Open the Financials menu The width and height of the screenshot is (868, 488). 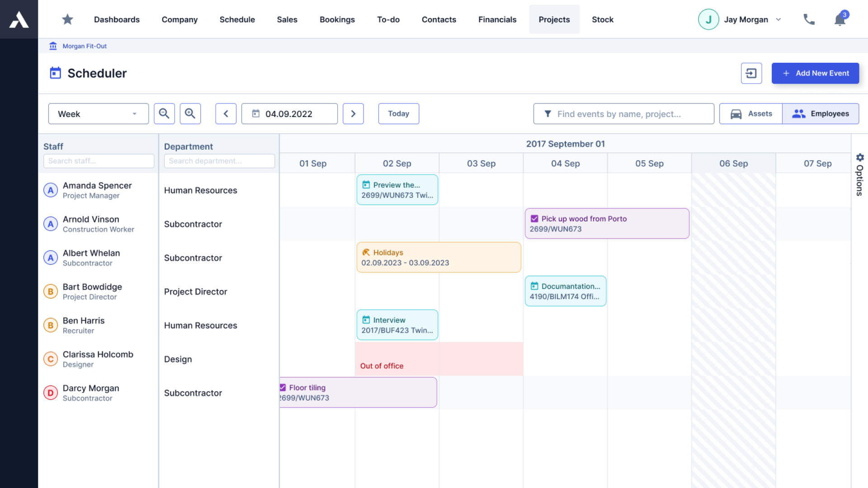coord(497,19)
